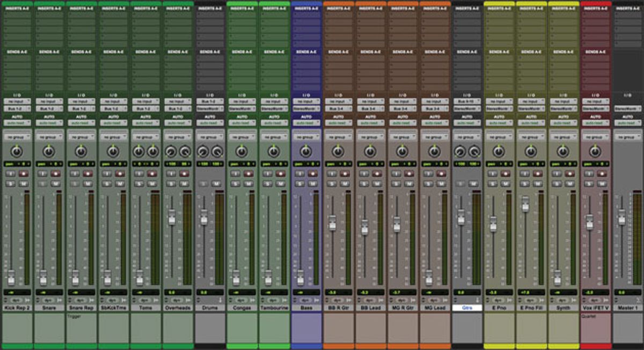
Task: Click first insert slot on Kick Rep 2
Action: (17, 16)
